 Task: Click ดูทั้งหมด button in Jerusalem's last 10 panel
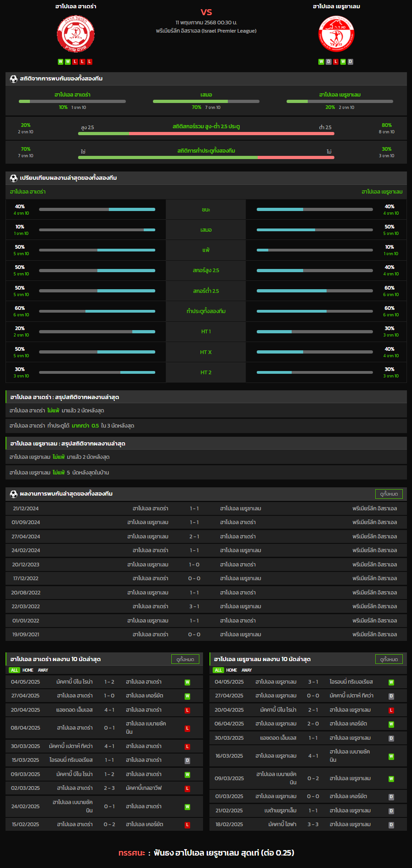pos(389,659)
